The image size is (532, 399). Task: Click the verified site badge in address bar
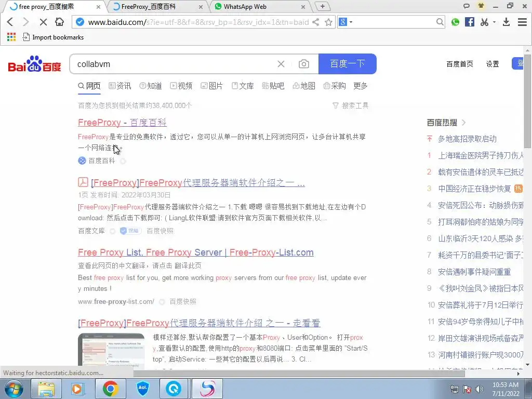pyautogui.click(x=79, y=22)
